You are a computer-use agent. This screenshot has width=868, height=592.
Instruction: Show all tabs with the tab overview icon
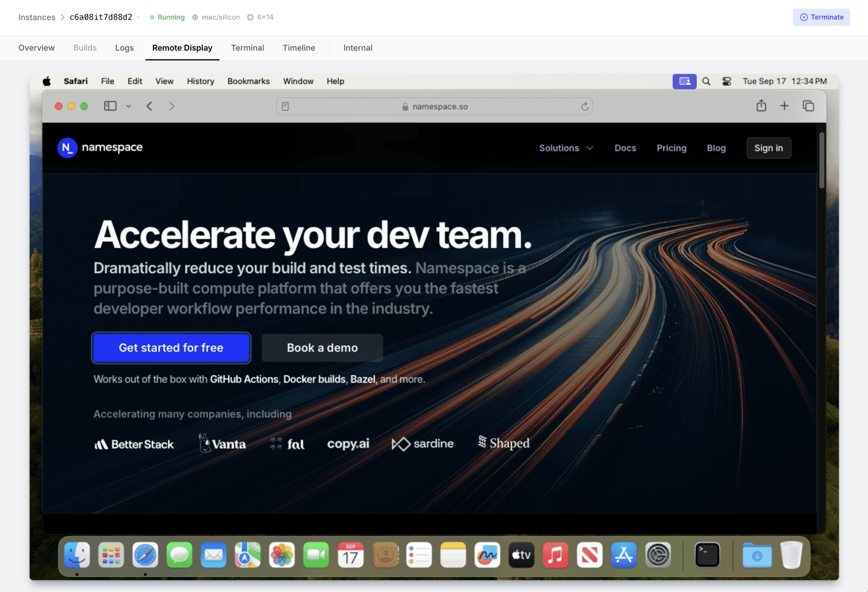pyautogui.click(x=808, y=106)
